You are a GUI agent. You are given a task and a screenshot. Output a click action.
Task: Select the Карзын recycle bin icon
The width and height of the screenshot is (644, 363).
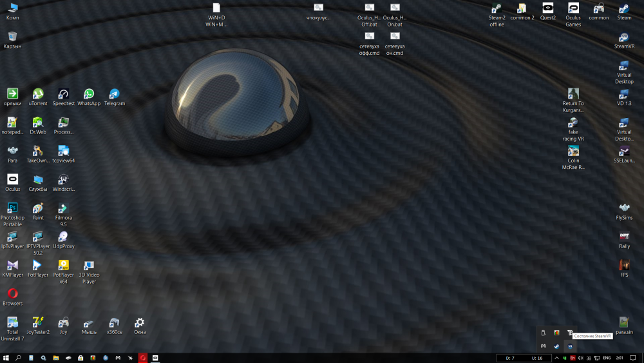[13, 40]
